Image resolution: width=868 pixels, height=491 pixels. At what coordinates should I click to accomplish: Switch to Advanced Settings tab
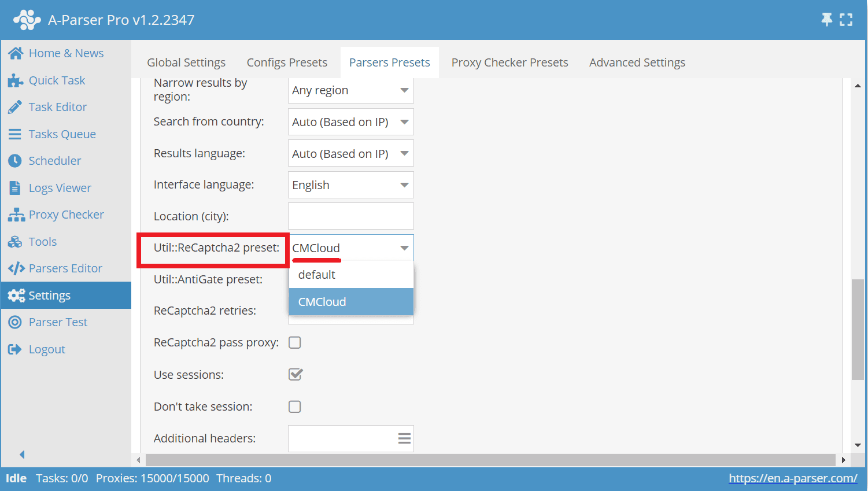[x=637, y=62]
